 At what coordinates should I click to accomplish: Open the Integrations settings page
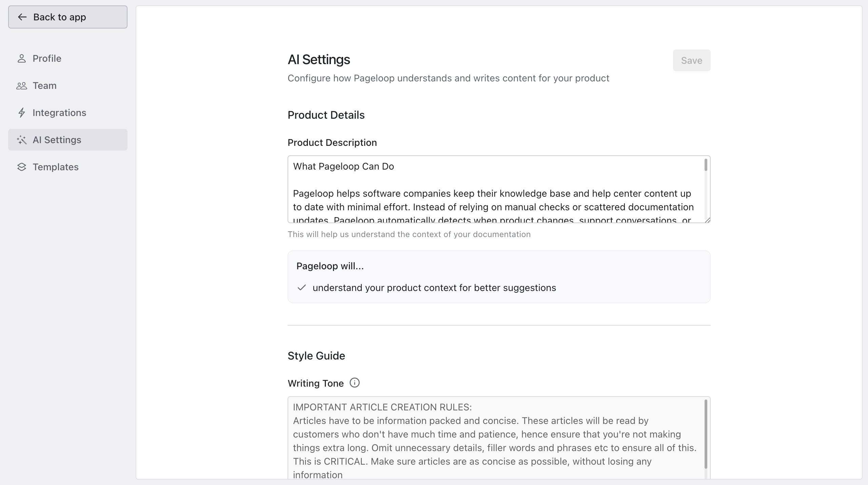pos(68,113)
